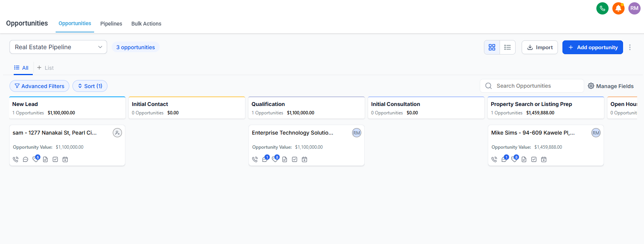The image size is (644, 244).
Task: Click the green phone dialer icon
Action: point(602,8)
